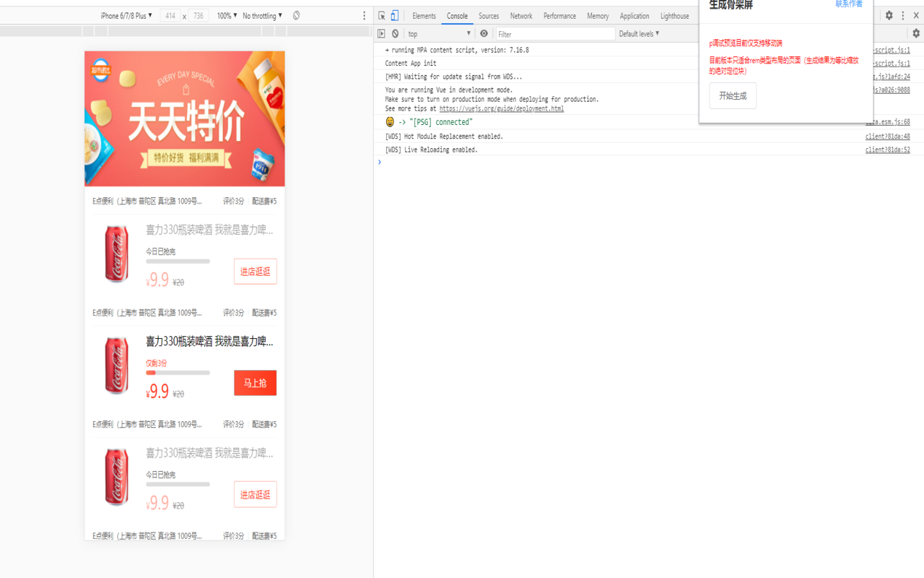Click the cola can image in third product
Viewport: 924px width, 578px height.
click(117, 477)
